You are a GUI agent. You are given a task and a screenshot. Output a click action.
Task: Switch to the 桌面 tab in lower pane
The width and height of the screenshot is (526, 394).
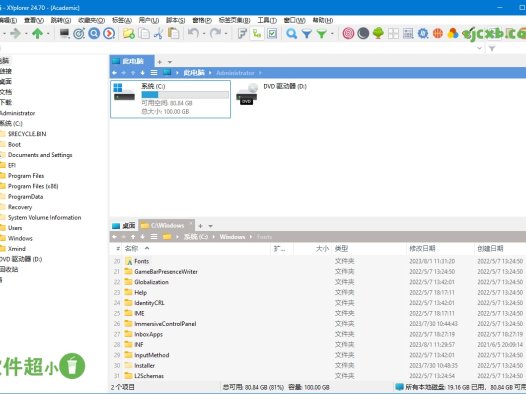tap(124, 226)
